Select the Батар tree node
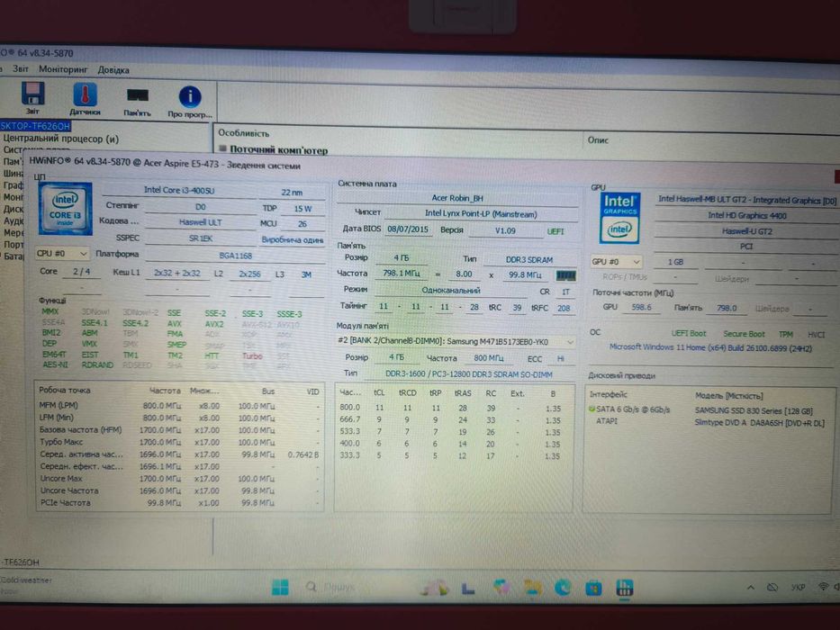 click(x=14, y=256)
